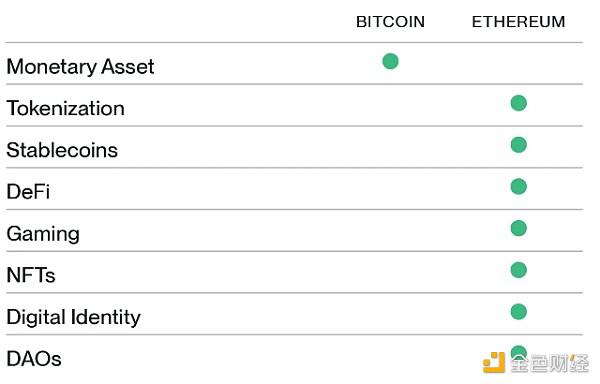Click the Ethereum DAOs green dot
600x384 pixels.
(518, 351)
